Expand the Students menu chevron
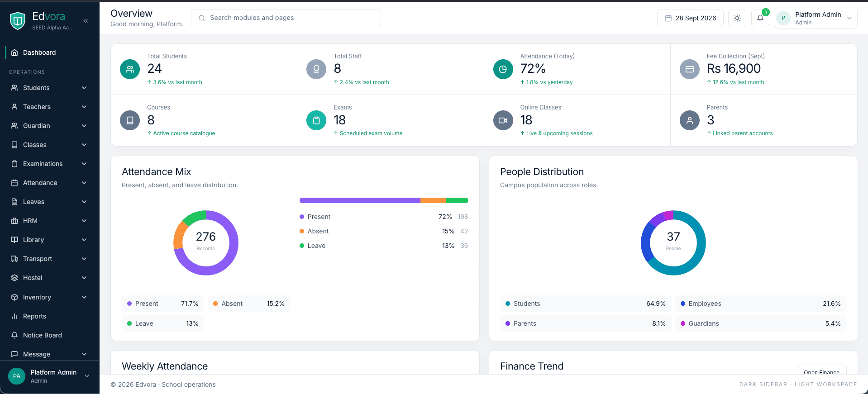Image resolution: width=868 pixels, height=394 pixels. coord(84,88)
